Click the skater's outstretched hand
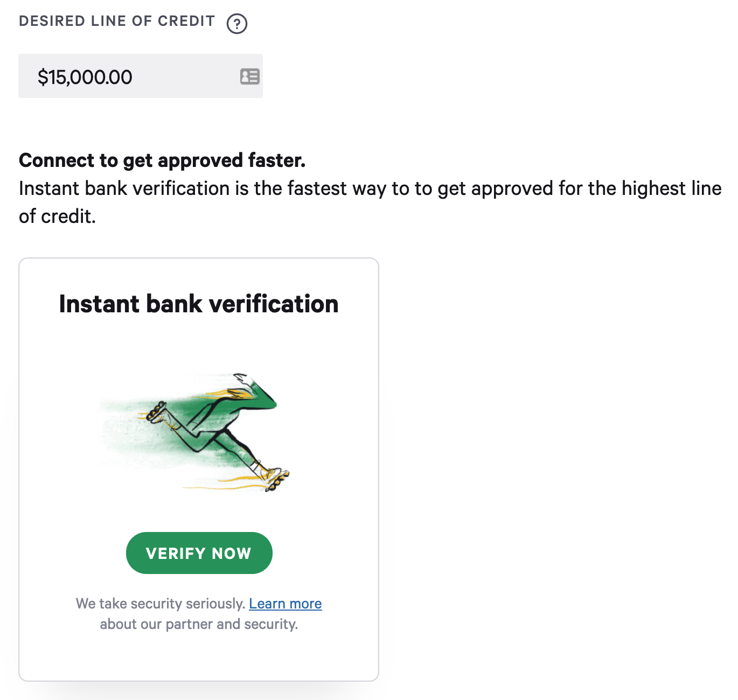Image resolution: width=738 pixels, height=700 pixels. 241,379
